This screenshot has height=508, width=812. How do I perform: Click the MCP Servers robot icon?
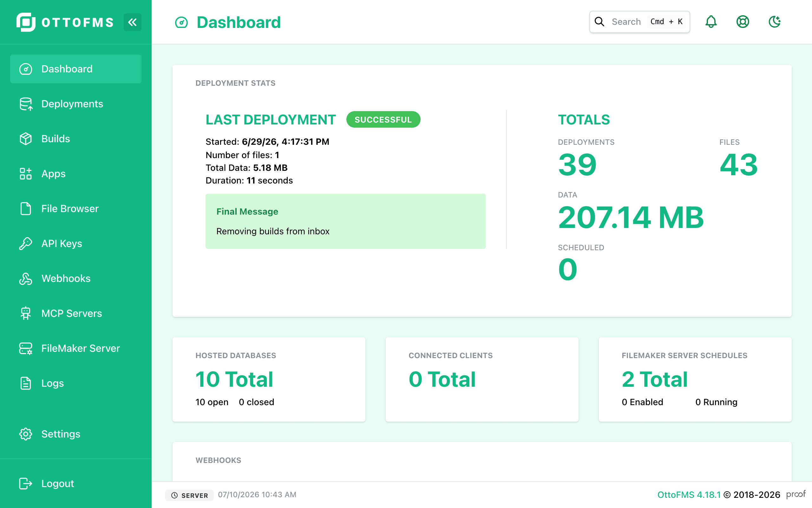click(26, 313)
